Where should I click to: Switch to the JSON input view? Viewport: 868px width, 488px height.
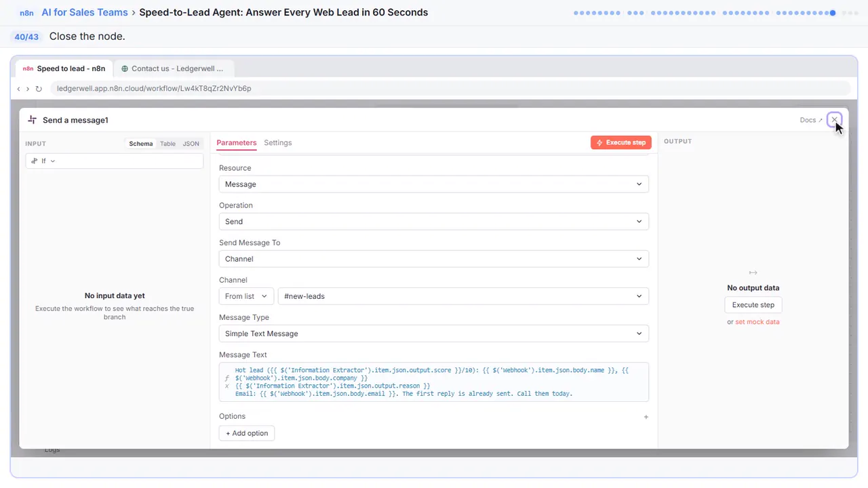pyautogui.click(x=191, y=144)
